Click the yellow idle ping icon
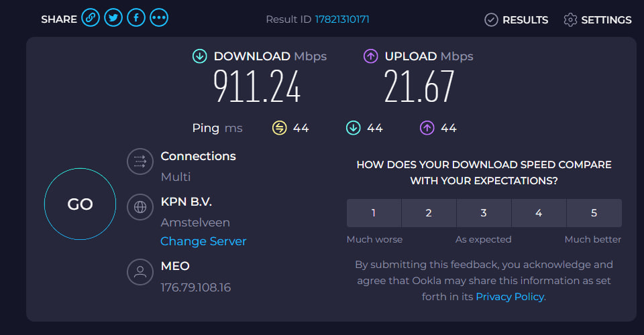The width and height of the screenshot is (644, 335). point(279,128)
